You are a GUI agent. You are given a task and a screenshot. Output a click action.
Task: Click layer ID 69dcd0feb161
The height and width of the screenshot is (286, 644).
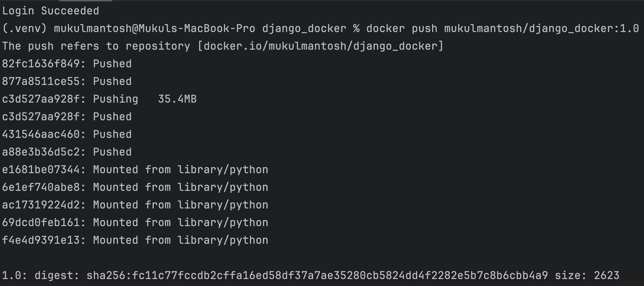41,223
